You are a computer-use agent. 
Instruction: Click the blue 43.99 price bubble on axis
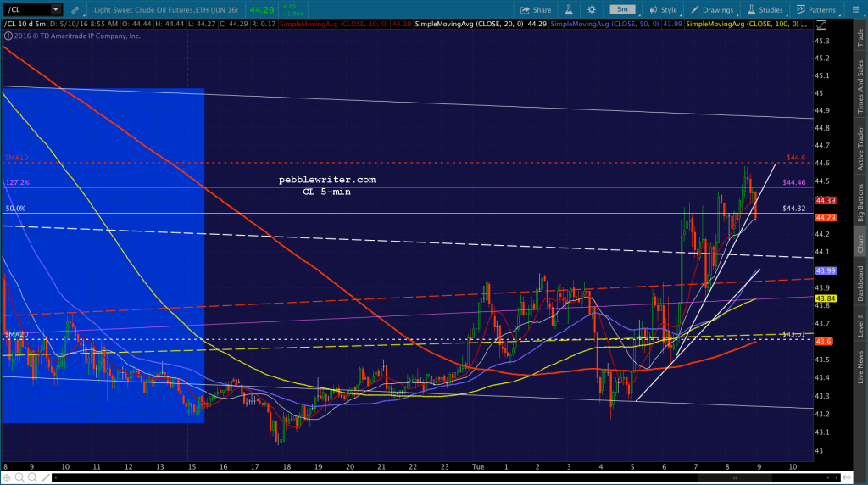(x=826, y=270)
